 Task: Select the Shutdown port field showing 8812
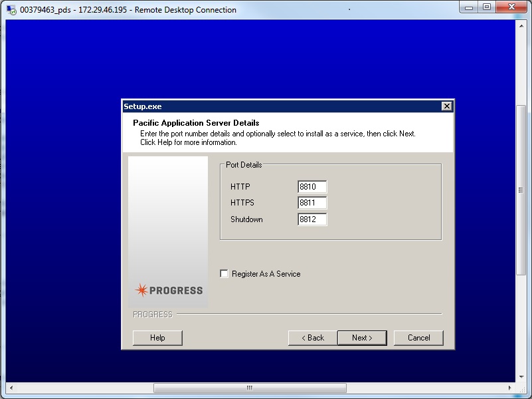[311, 219]
